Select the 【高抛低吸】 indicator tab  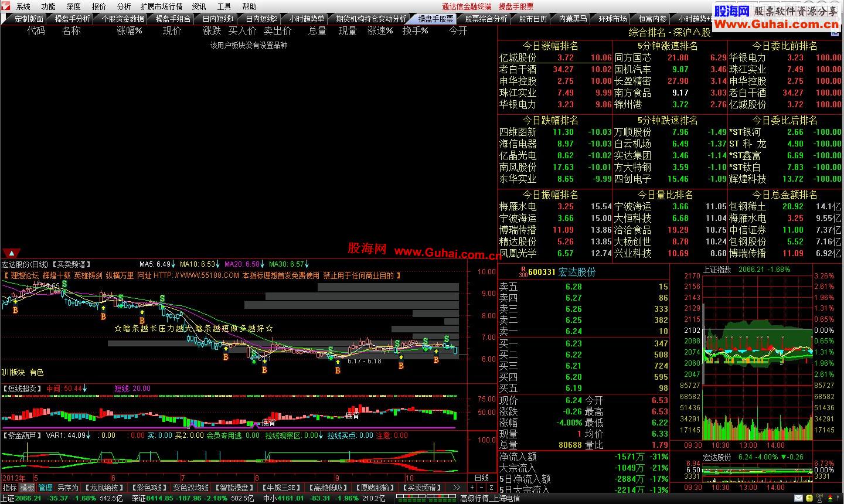328,488
